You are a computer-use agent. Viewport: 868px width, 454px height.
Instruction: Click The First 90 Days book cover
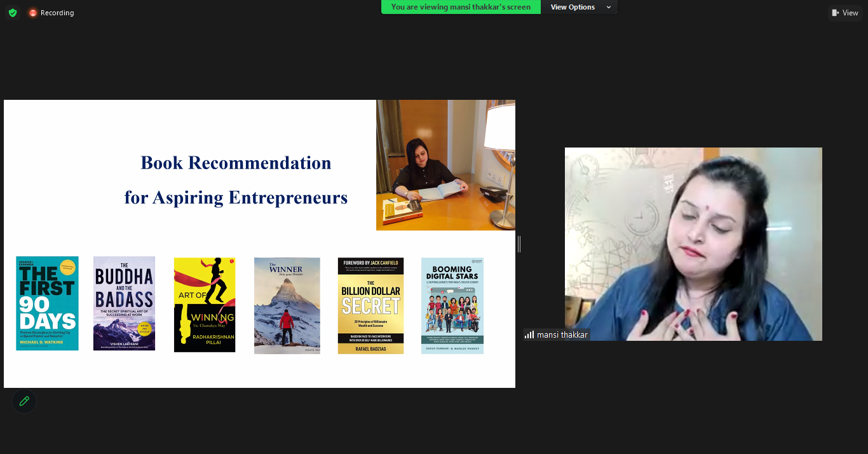coord(47,303)
